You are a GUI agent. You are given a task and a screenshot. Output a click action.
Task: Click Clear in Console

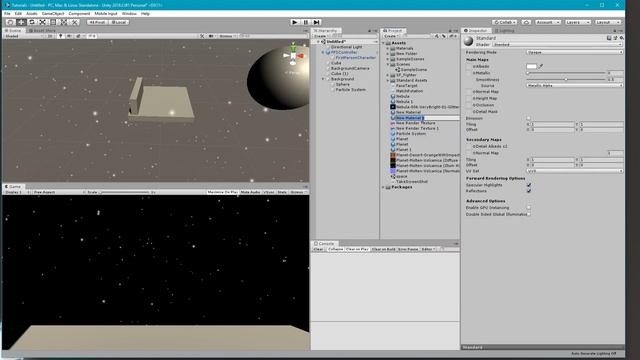(x=318, y=249)
